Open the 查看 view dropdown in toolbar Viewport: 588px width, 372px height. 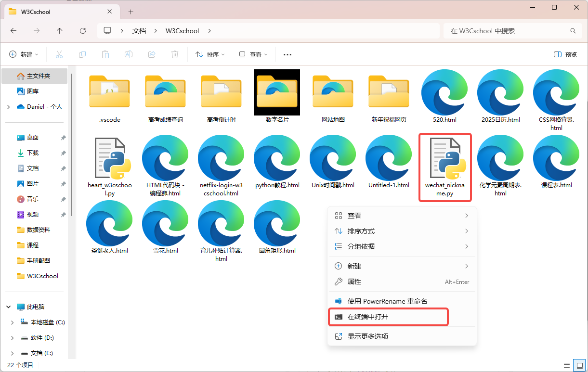pyautogui.click(x=253, y=54)
